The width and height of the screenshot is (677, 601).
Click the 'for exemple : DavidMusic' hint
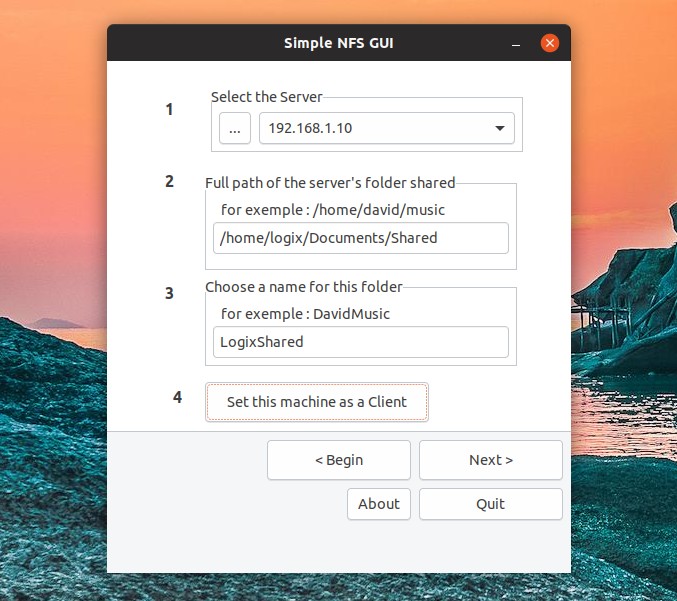pyautogui.click(x=305, y=314)
